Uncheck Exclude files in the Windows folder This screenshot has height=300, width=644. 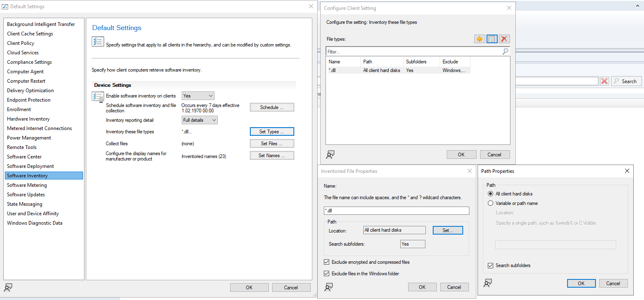point(327,274)
